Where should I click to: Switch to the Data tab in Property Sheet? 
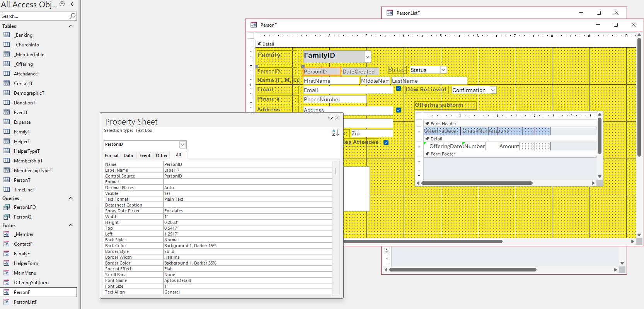(x=128, y=155)
